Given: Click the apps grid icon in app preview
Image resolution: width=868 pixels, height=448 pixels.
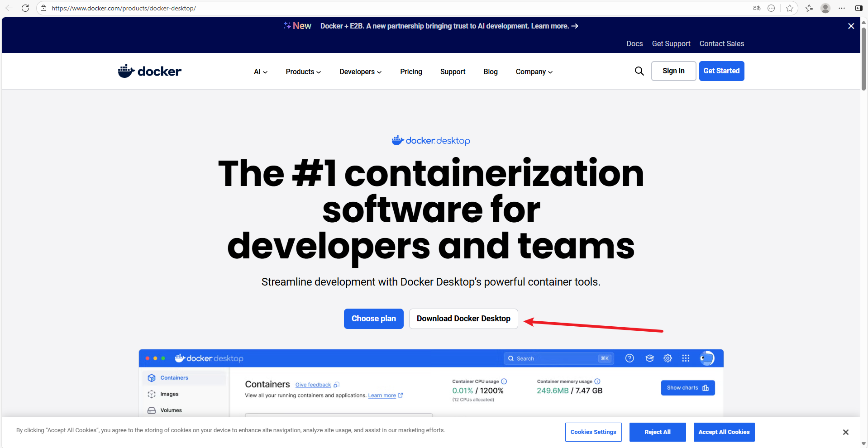Looking at the screenshot, I should pos(686,358).
